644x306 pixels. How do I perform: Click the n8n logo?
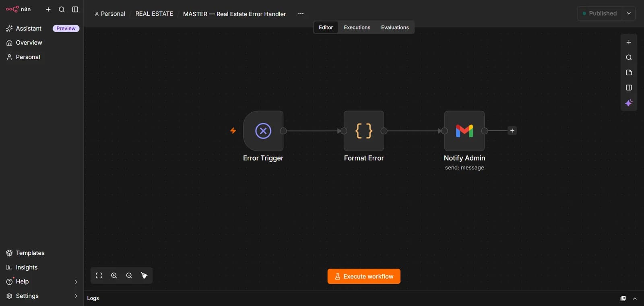tap(18, 9)
